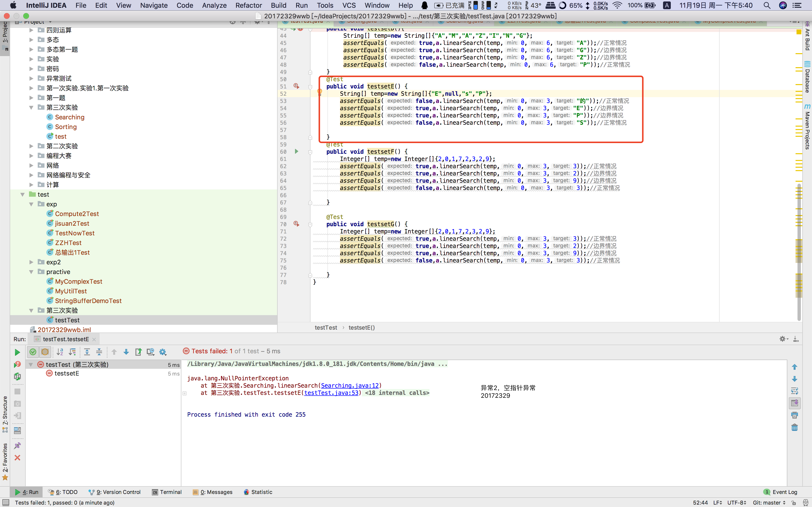Run testsetF via gutter run icon
Viewport: 812px width, 507px height.
coord(296,152)
